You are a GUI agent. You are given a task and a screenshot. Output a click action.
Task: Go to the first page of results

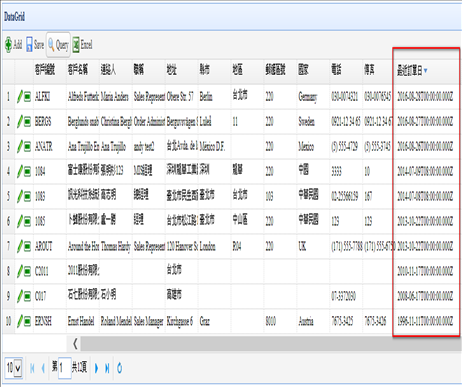tap(32, 368)
